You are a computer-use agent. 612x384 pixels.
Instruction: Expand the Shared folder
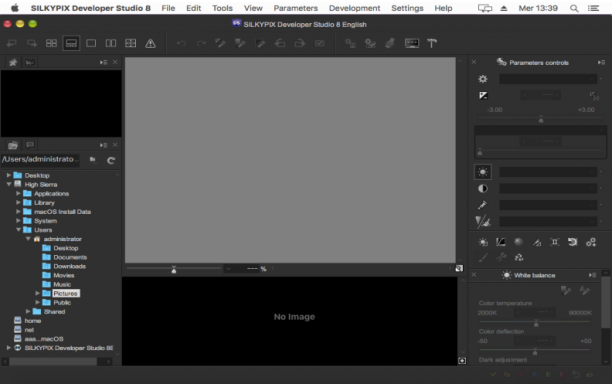[x=28, y=311]
